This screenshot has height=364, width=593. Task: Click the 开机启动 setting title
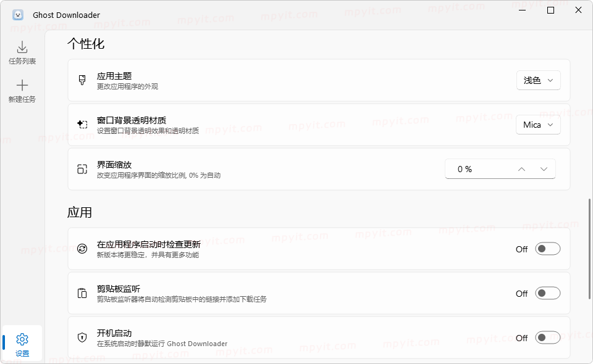pos(114,333)
